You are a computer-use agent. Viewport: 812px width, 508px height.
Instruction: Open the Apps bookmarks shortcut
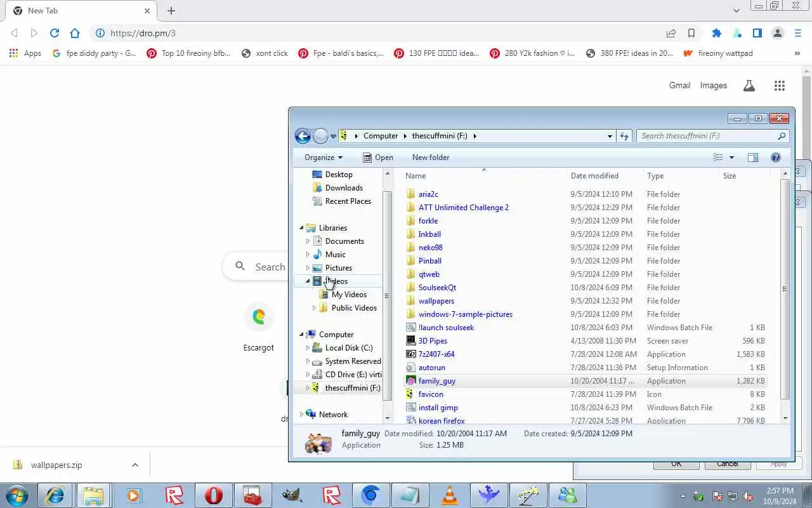25,53
